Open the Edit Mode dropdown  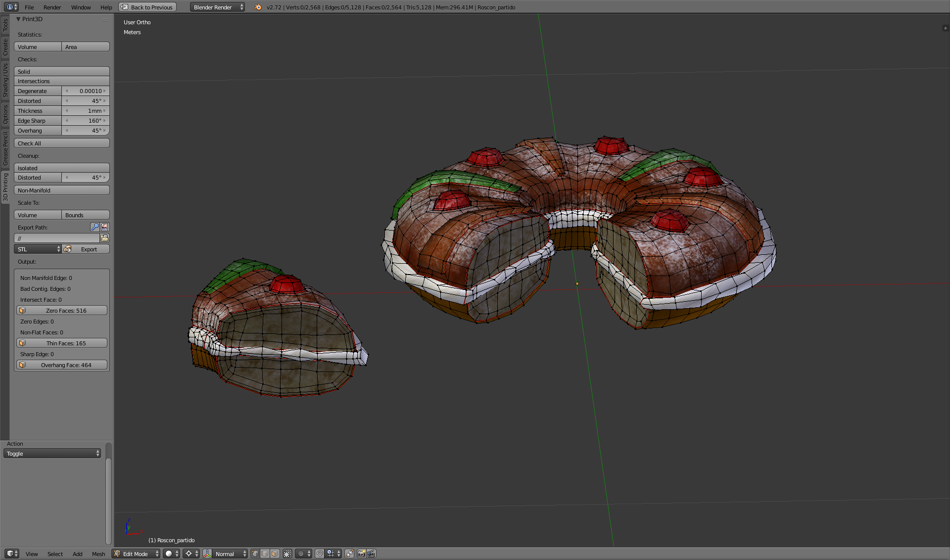pyautogui.click(x=136, y=554)
